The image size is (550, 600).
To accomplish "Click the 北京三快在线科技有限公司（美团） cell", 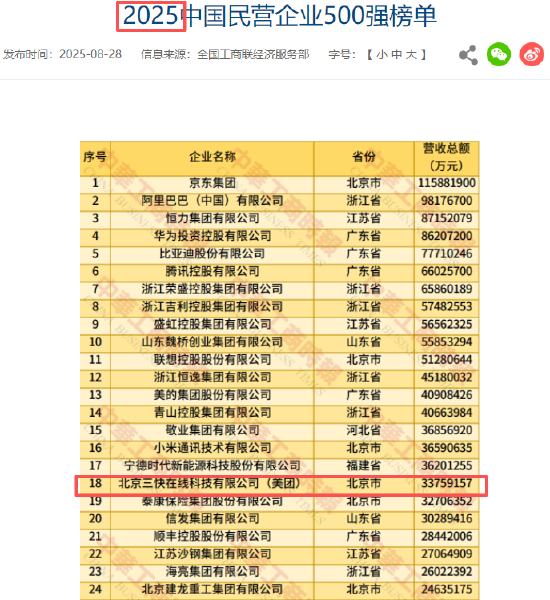I will [x=210, y=483].
